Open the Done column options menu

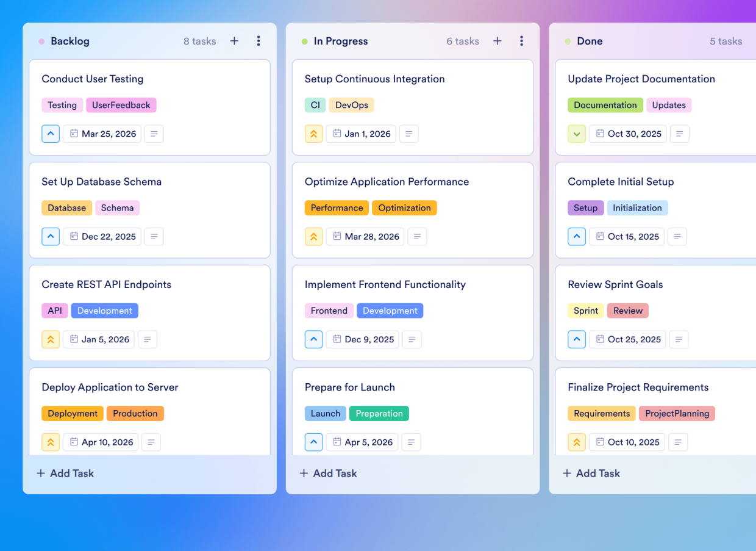pyautogui.click(x=754, y=41)
